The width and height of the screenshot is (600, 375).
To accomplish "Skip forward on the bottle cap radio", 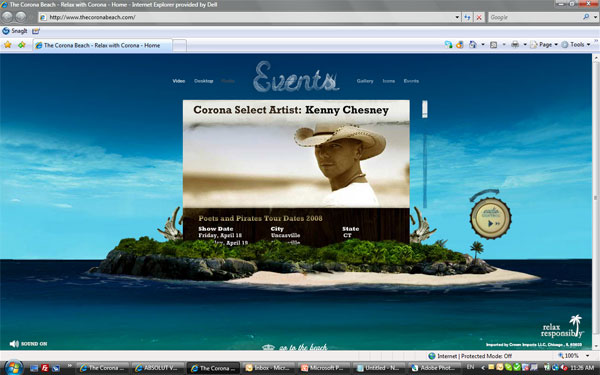I will click(x=498, y=224).
